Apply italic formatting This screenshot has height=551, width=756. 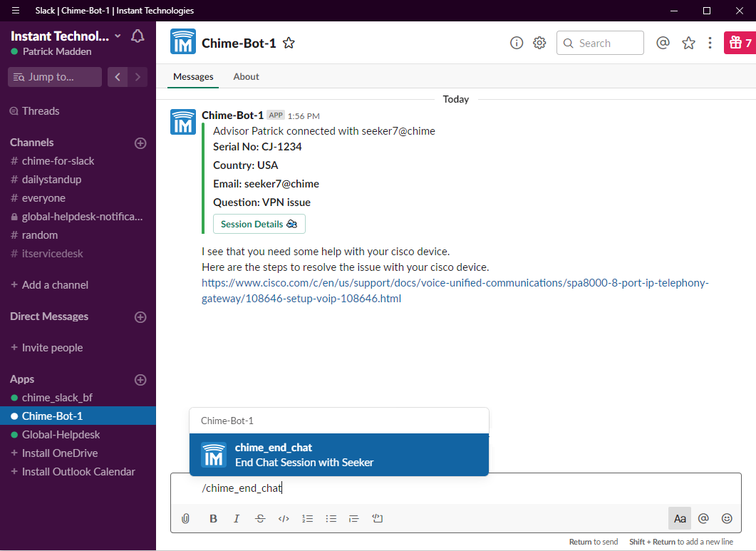click(x=237, y=519)
